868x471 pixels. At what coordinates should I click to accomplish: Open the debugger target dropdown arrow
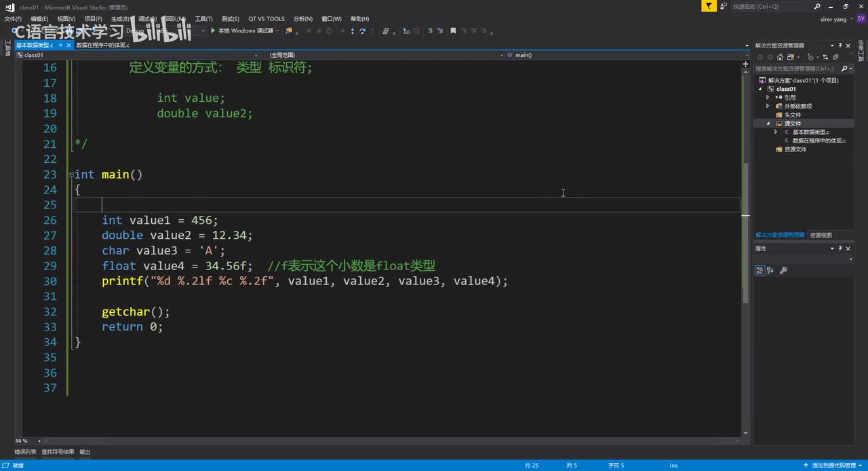[278, 31]
